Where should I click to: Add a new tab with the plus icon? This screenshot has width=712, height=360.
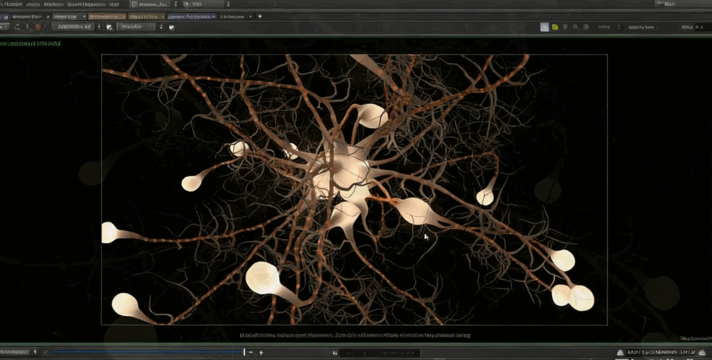pyautogui.click(x=260, y=16)
